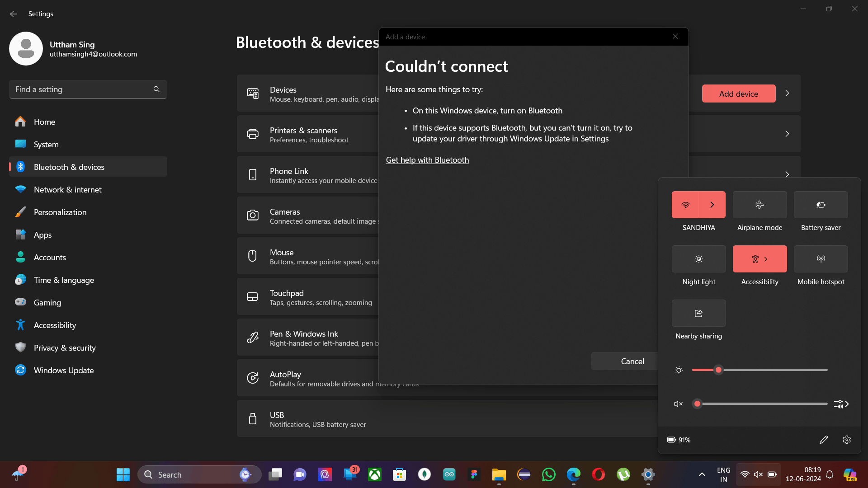
Task: Turn on Night light tile
Action: (698, 259)
